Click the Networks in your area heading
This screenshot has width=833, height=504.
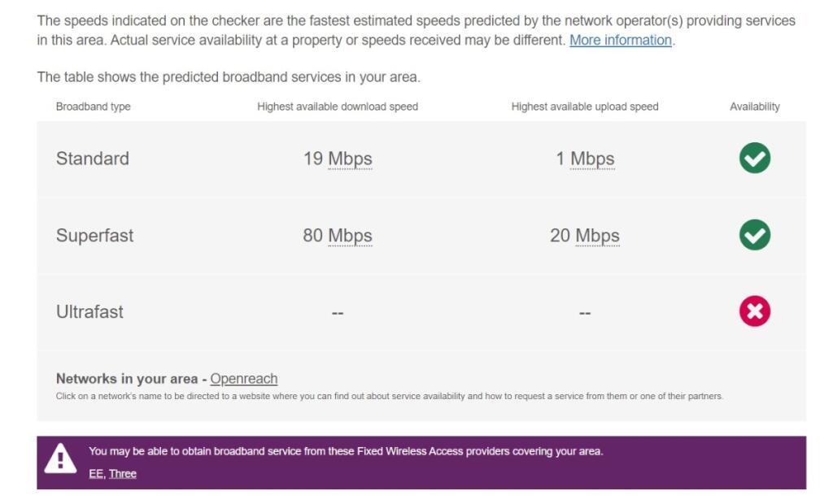pos(127,379)
